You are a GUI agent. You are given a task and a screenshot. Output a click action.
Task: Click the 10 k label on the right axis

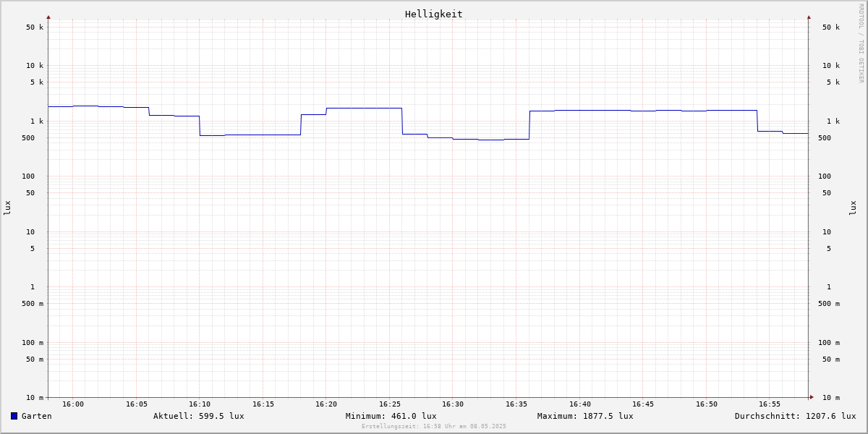pos(831,66)
